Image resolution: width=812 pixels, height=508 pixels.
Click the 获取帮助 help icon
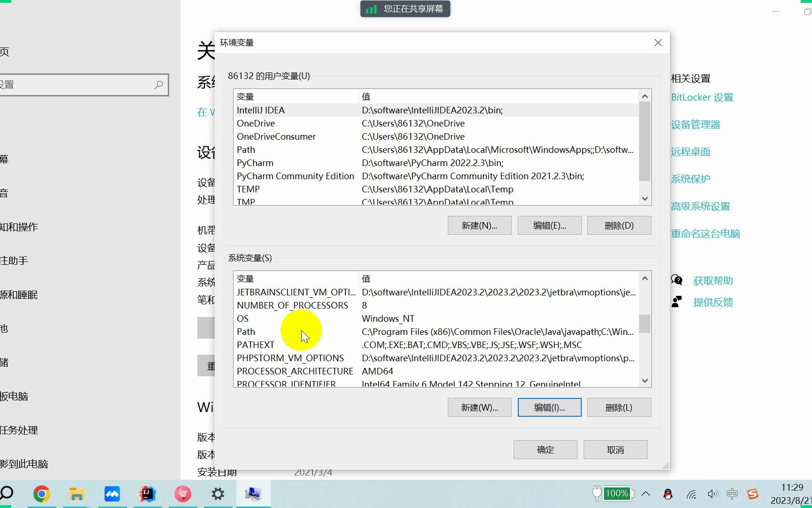coord(677,280)
